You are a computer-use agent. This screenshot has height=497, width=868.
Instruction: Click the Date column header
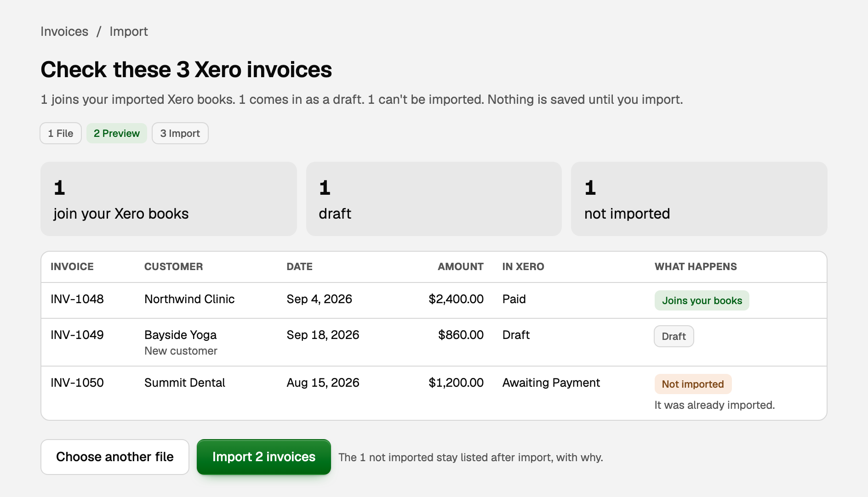(299, 267)
